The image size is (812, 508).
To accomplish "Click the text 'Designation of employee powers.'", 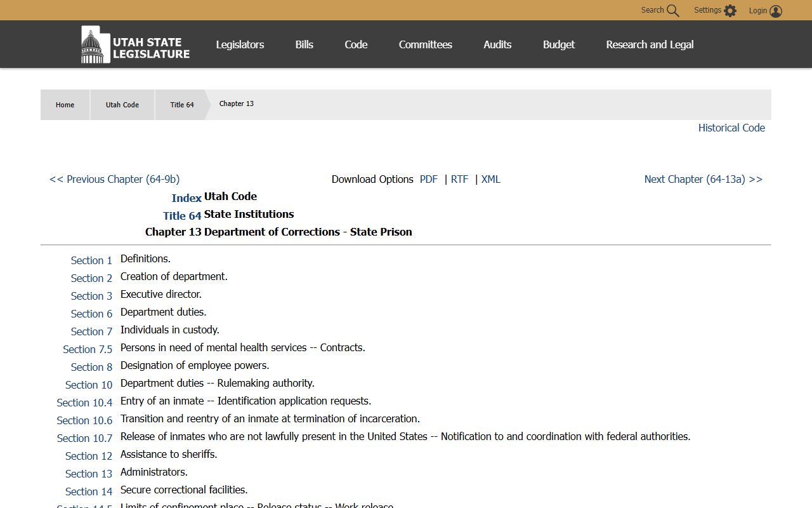I will click(195, 365).
